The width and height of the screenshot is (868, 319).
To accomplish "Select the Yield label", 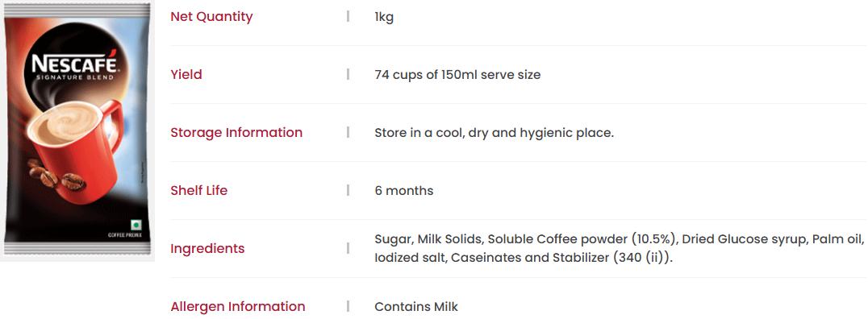I will (186, 75).
